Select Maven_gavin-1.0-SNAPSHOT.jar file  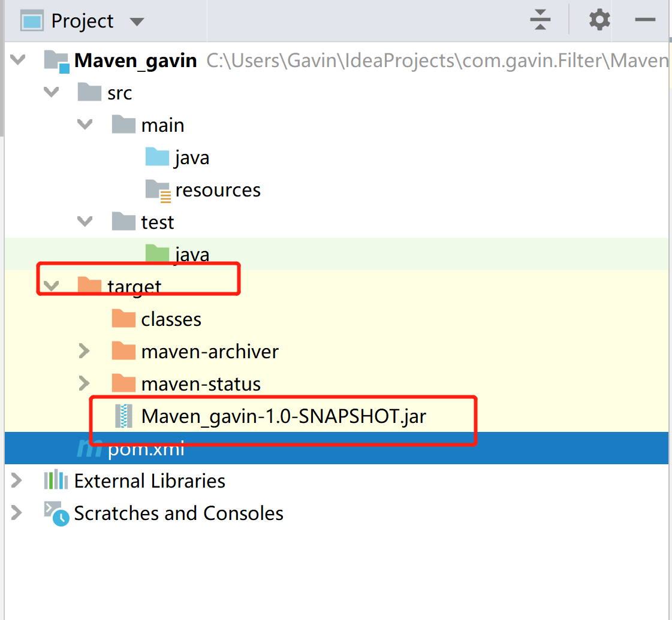click(x=284, y=416)
